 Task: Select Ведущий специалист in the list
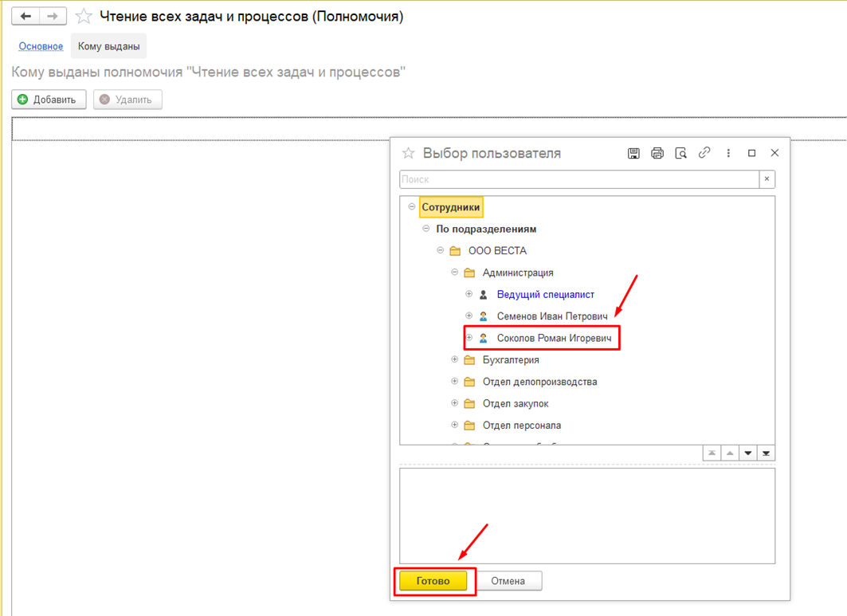546,295
